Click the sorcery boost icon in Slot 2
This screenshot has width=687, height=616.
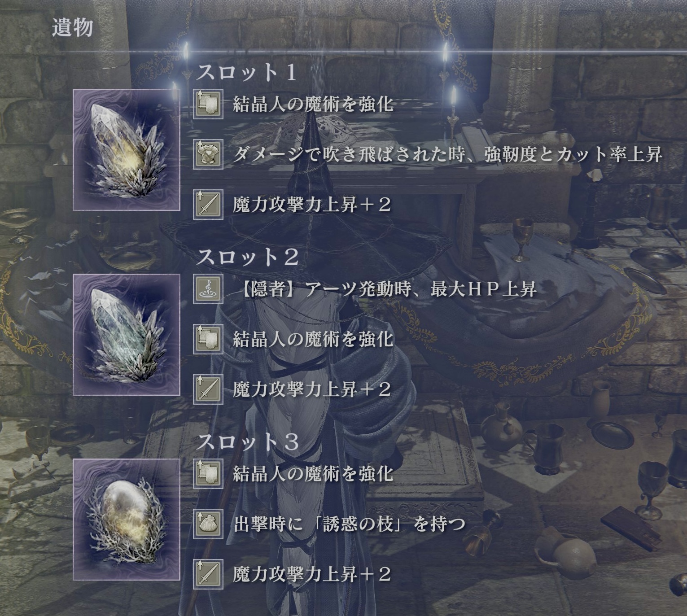pos(208,339)
